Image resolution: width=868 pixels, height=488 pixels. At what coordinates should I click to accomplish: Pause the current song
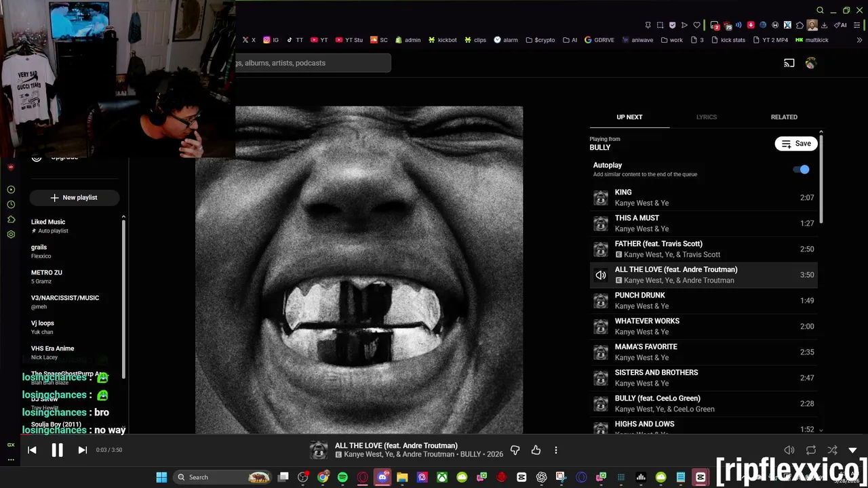[57, 449]
